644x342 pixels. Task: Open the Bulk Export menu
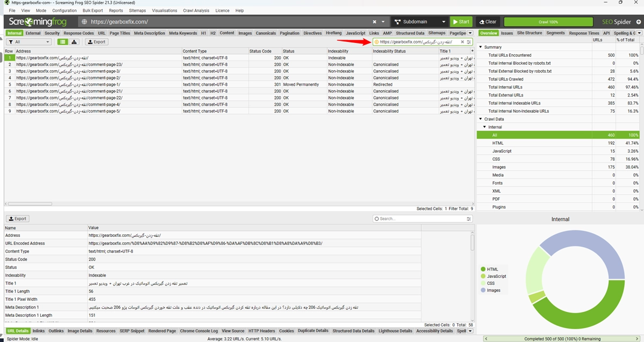click(x=92, y=11)
